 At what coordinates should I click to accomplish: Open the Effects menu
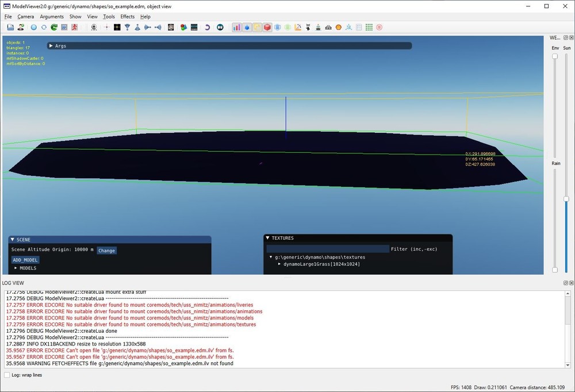(127, 17)
